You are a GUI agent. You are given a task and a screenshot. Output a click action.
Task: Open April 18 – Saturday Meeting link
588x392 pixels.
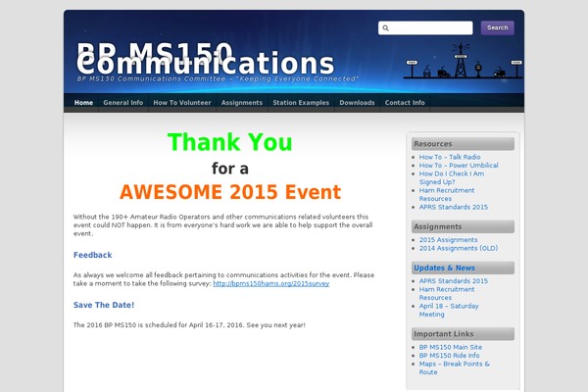click(x=449, y=310)
